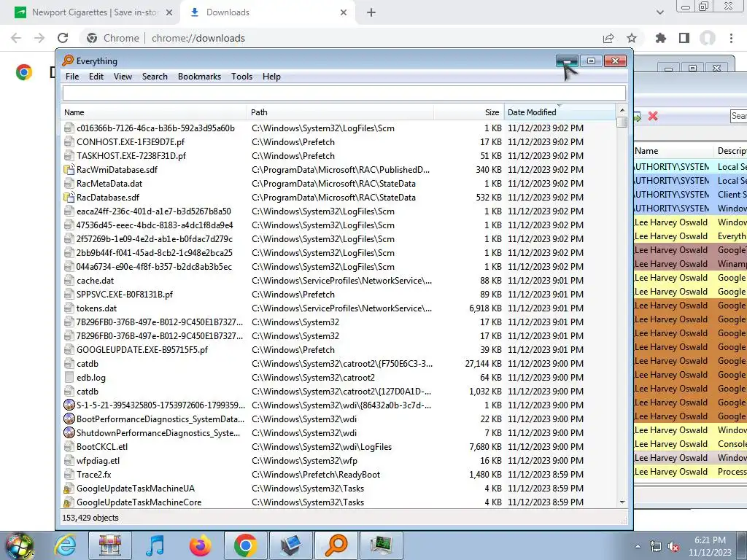
Task: Sort results by Path column header
Action: 341,112
